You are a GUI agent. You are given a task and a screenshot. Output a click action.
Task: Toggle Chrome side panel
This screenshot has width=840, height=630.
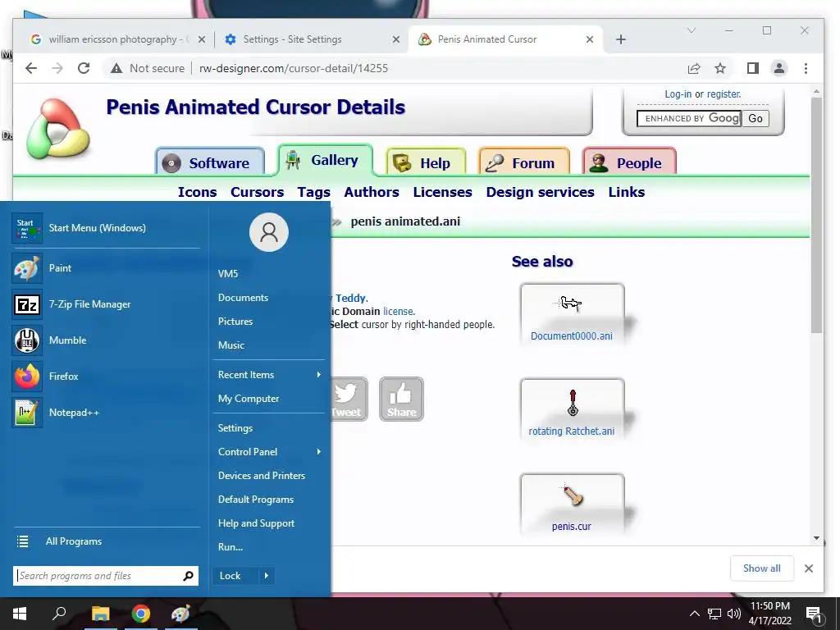coord(753,68)
